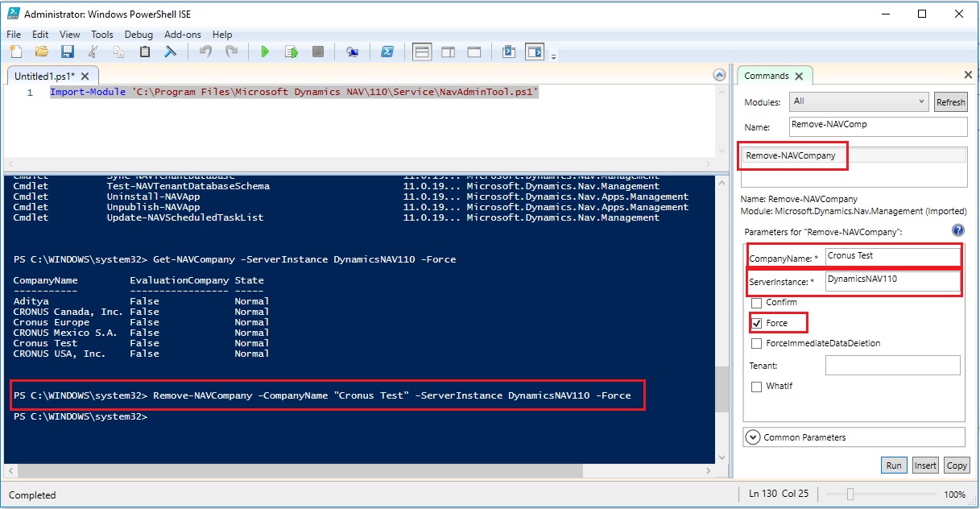Uncheck the Force checkbox
The width and height of the screenshot is (980, 509).
(x=756, y=323)
